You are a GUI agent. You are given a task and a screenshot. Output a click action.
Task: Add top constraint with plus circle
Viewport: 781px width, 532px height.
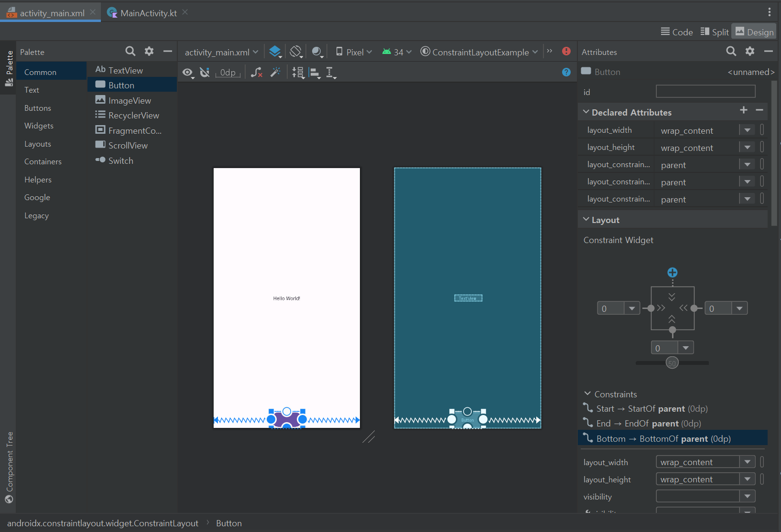(673, 273)
